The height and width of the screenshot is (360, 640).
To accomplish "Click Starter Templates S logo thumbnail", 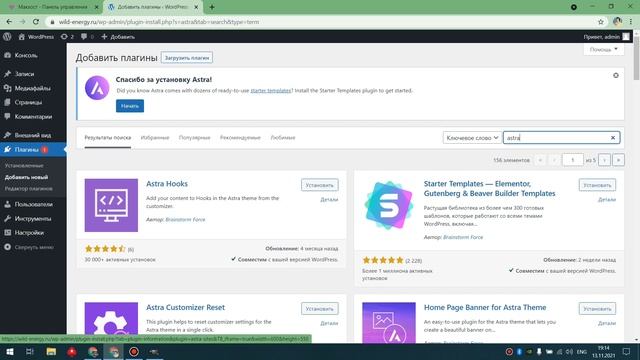I will (389, 205).
